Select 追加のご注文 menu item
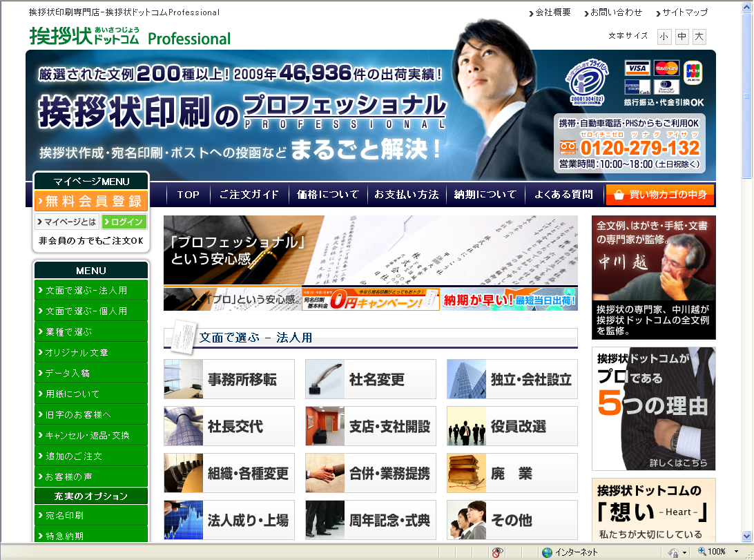The width and height of the screenshot is (754, 560). point(91,456)
